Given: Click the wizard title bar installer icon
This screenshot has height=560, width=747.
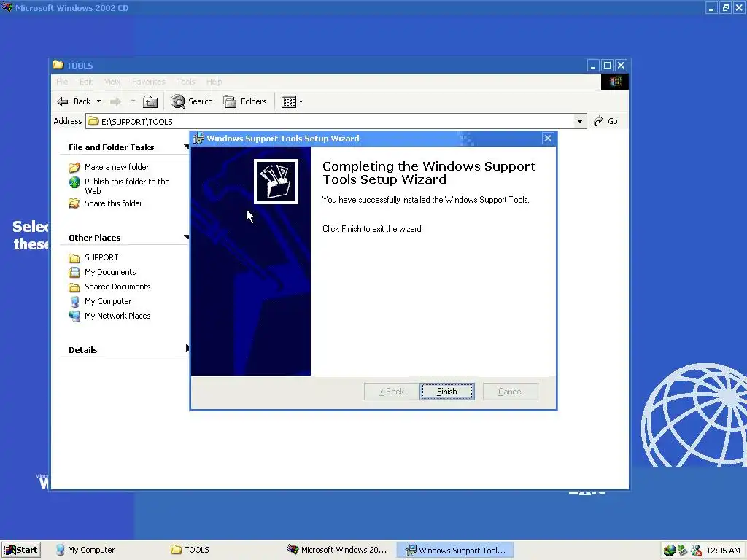Looking at the screenshot, I should click(x=198, y=138).
